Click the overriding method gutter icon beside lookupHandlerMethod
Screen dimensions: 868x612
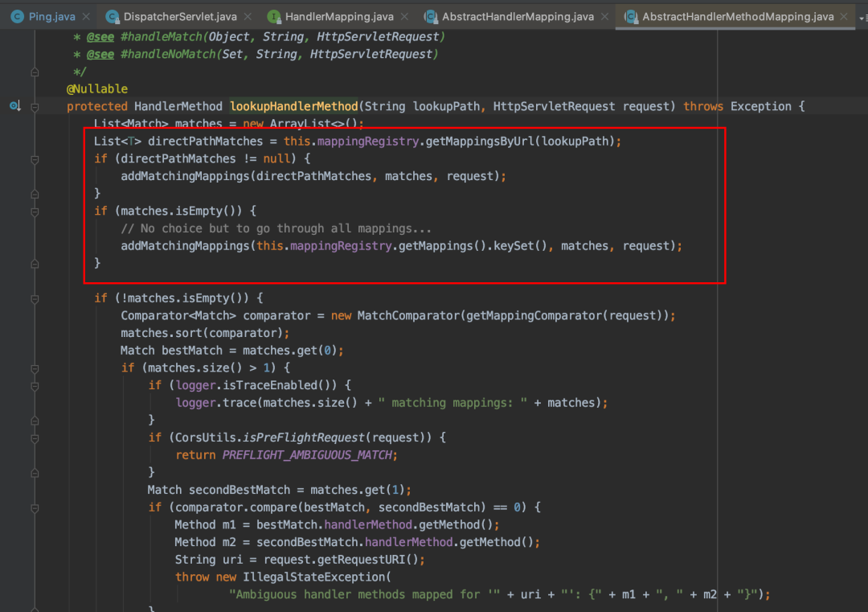pos(14,106)
